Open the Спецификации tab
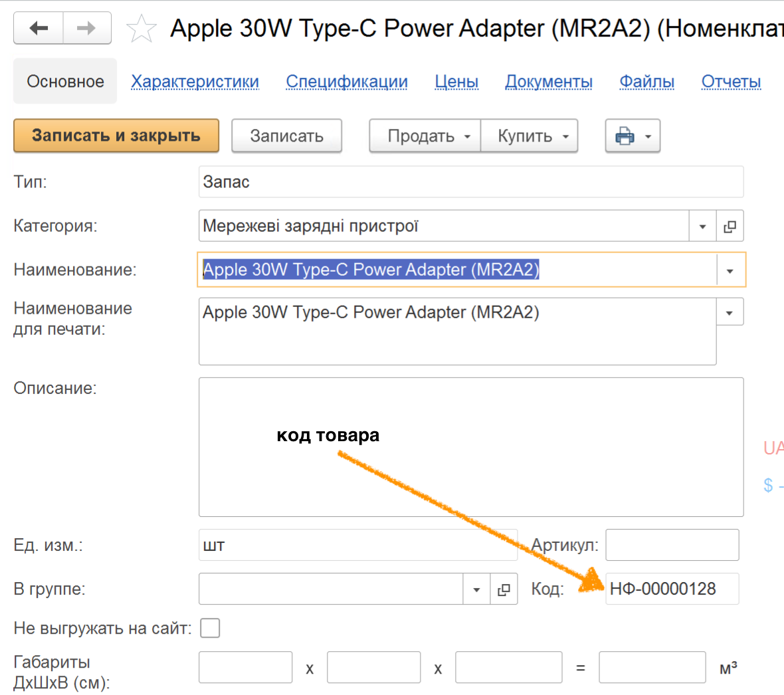The width and height of the screenshot is (784, 695). coord(347,81)
